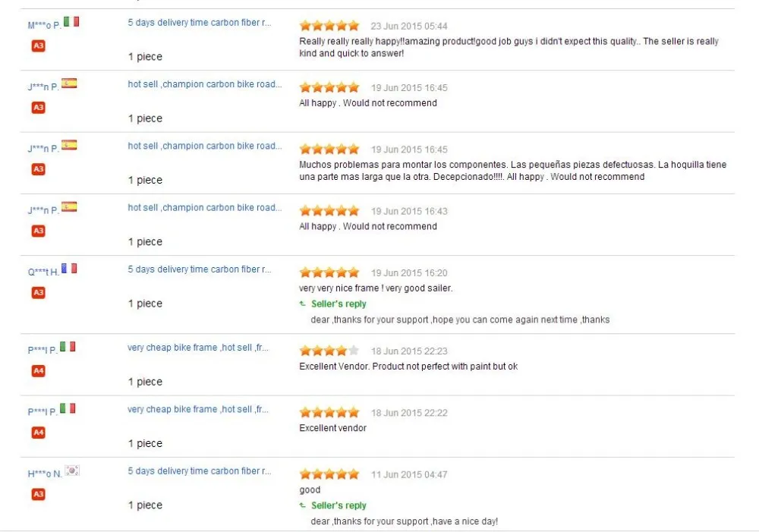Screen dimensions: 759x532
Task: Open product link for the 23 Jun review
Action: (199, 23)
